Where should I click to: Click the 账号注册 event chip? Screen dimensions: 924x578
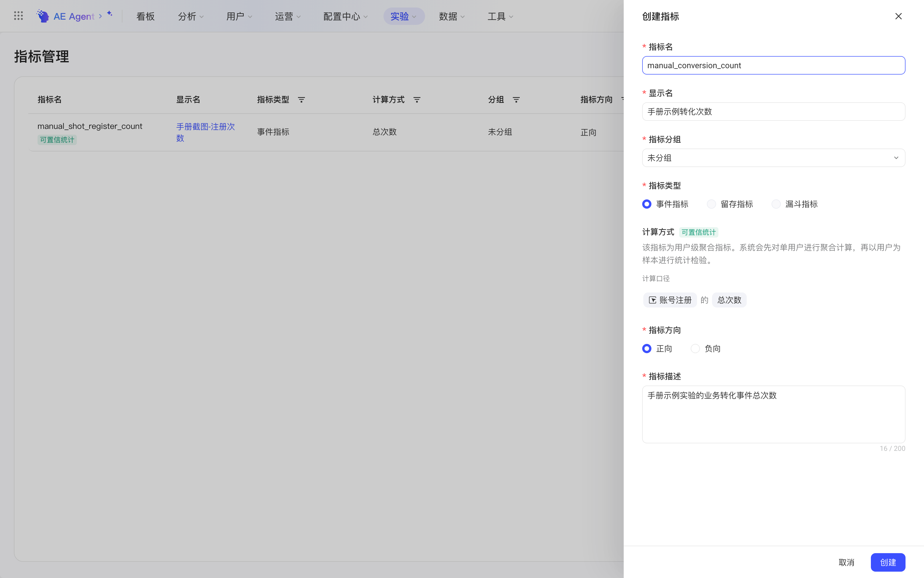point(670,300)
